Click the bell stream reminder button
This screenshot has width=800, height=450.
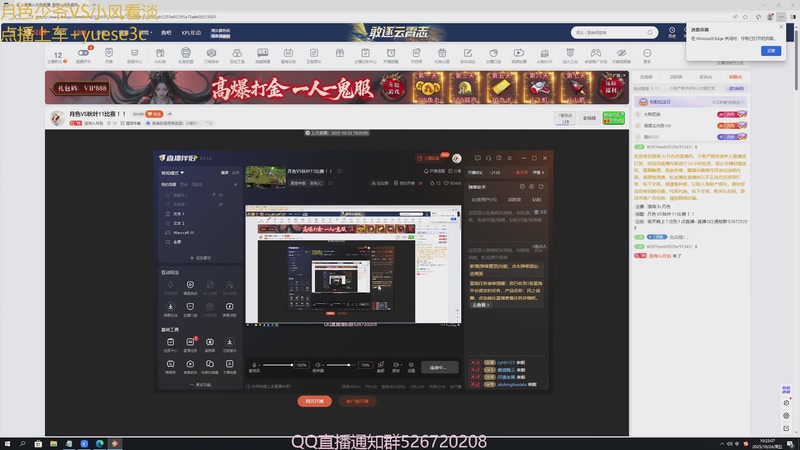point(434,171)
